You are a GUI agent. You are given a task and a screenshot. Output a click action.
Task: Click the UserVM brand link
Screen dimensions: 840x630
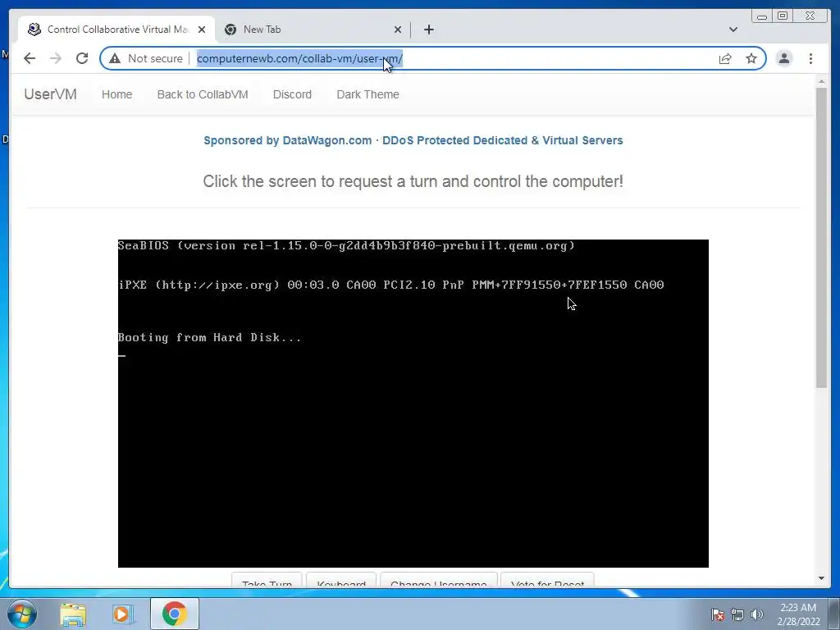tap(50, 94)
